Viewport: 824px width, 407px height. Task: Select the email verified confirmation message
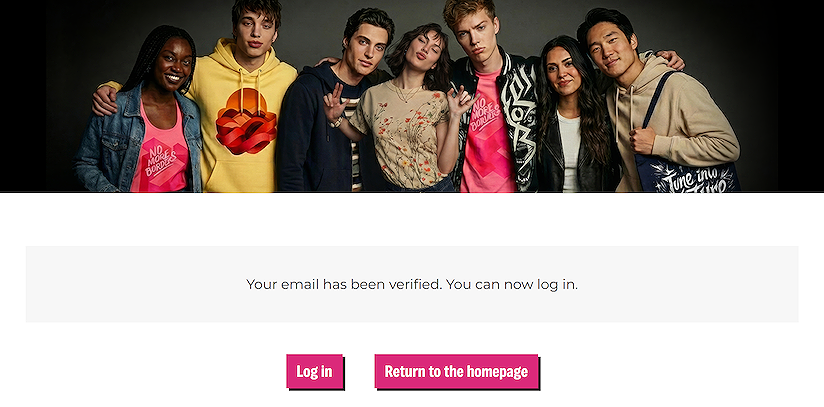pyautogui.click(x=412, y=284)
